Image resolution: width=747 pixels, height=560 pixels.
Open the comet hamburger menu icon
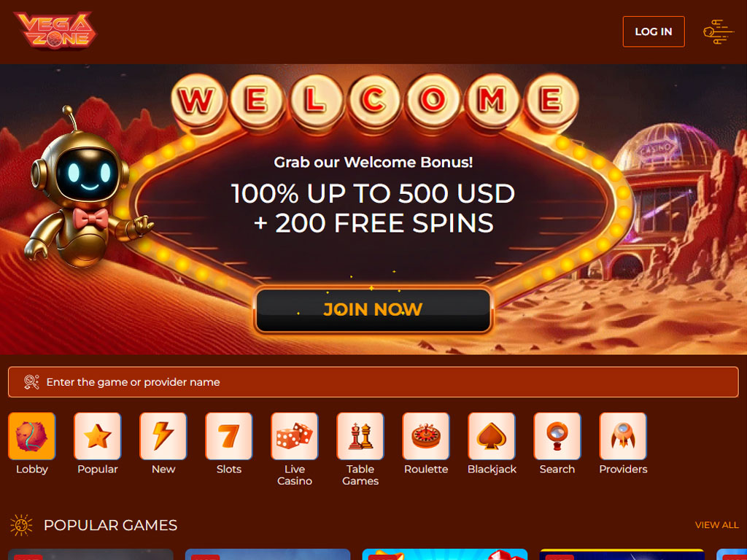click(x=718, y=32)
